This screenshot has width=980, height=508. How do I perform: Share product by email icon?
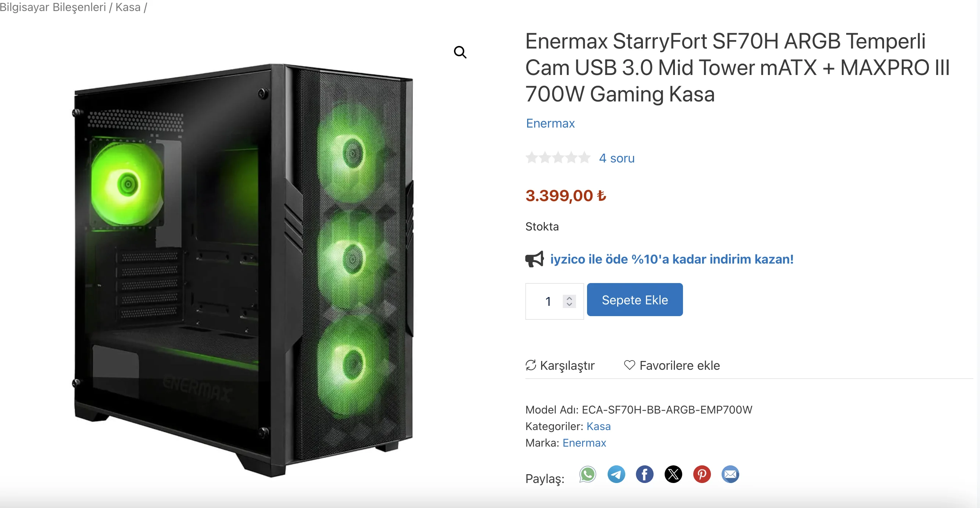(730, 474)
